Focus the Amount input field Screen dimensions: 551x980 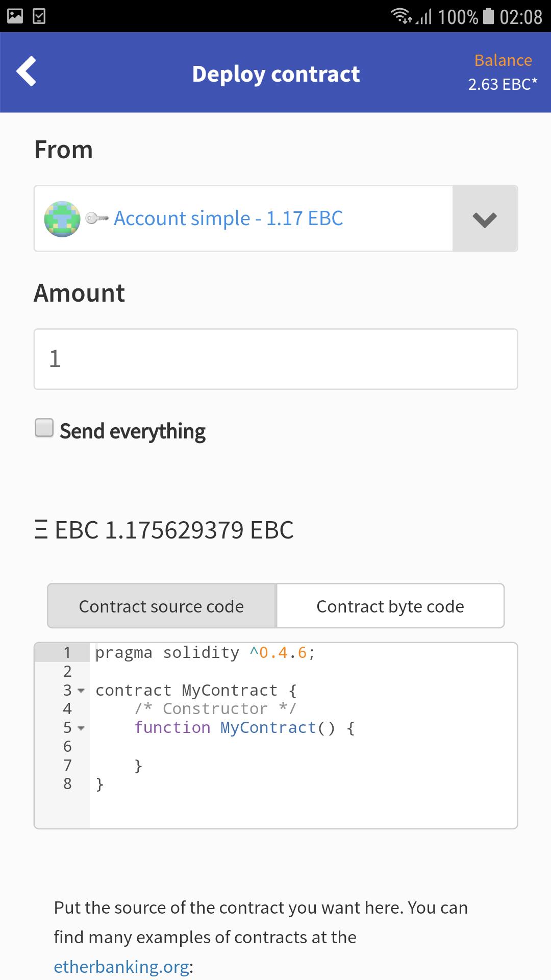[x=276, y=359]
